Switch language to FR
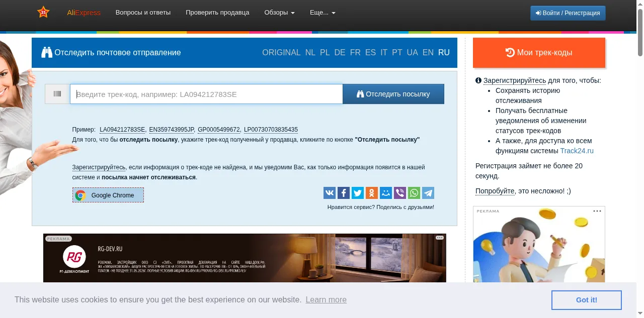The image size is (644, 318). [356, 53]
